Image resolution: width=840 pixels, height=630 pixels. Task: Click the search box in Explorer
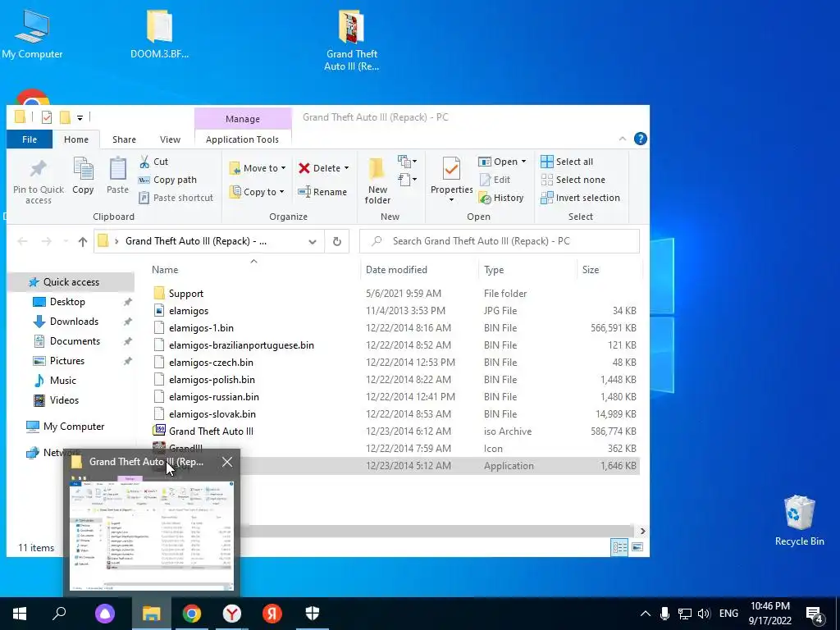pos(500,241)
